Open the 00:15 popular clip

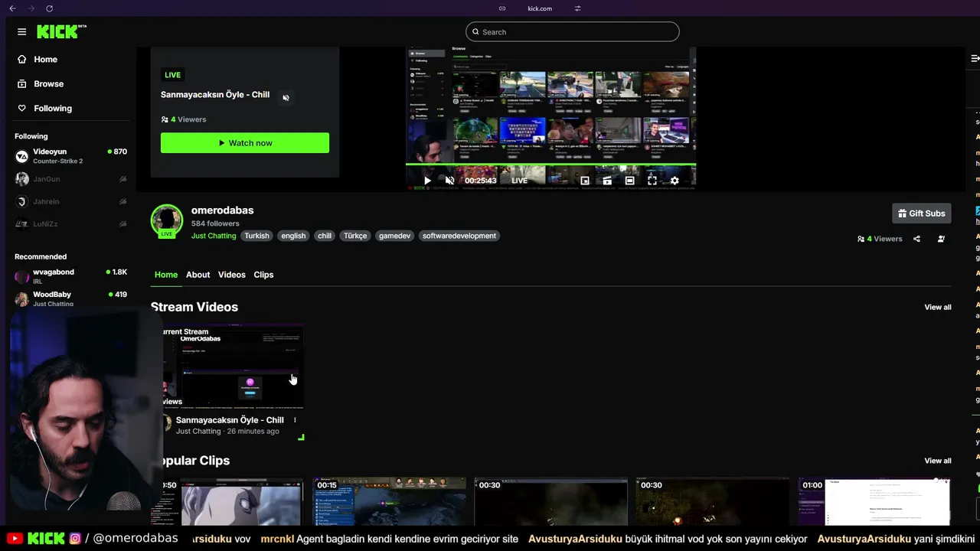pyautogui.click(x=390, y=501)
